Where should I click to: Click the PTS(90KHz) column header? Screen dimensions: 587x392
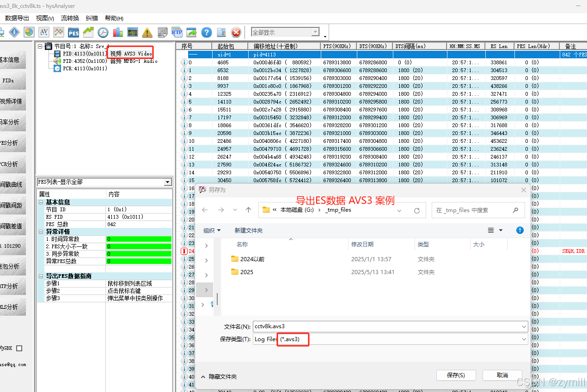(338, 46)
